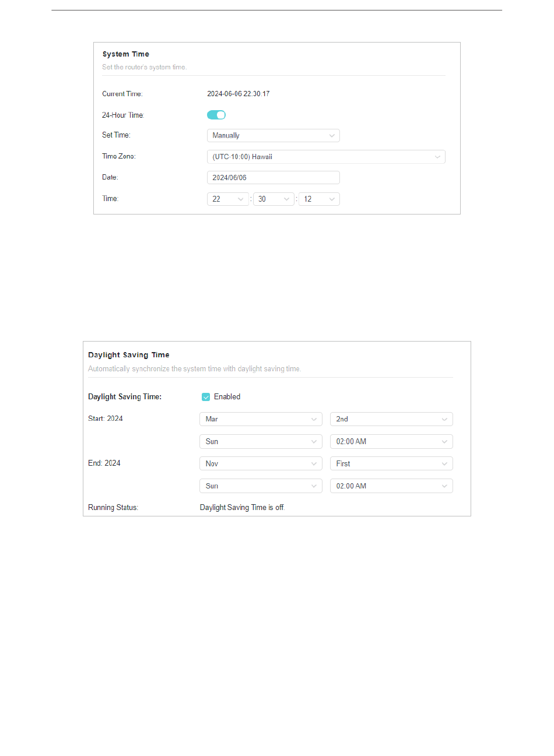
Task: Open the hour dropdown showing 22
Action: coord(228,199)
